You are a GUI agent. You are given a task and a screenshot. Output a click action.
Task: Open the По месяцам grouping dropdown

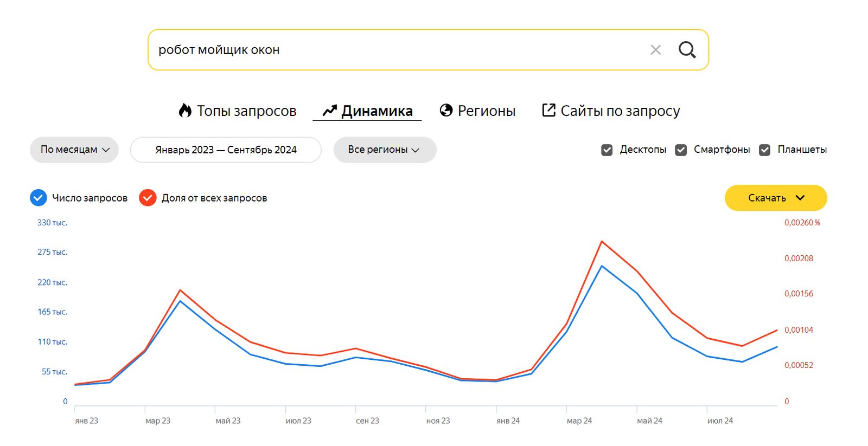[x=74, y=150]
